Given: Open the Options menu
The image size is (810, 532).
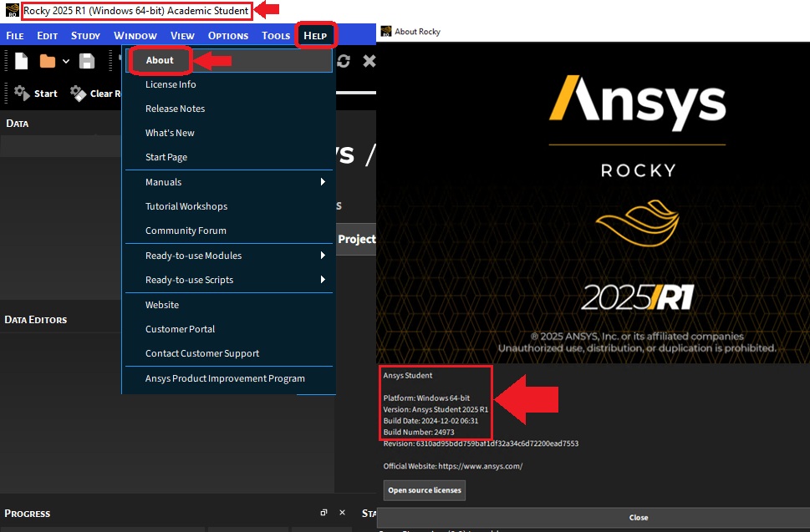Looking at the screenshot, I should click(x=228, y=36).
